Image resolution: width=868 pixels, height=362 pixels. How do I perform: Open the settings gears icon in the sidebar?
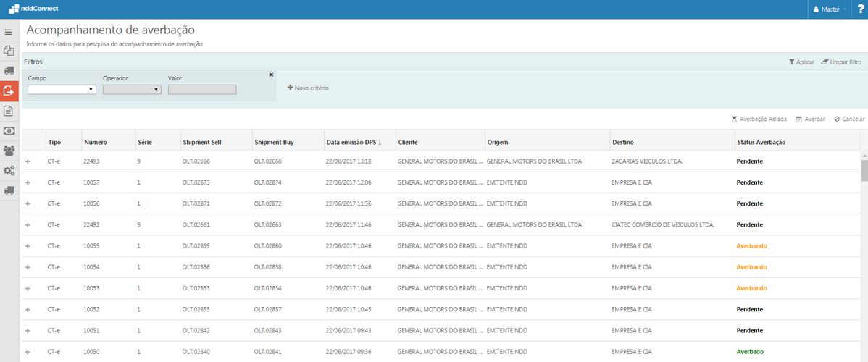pyautogui.click(x=9, y=171)
